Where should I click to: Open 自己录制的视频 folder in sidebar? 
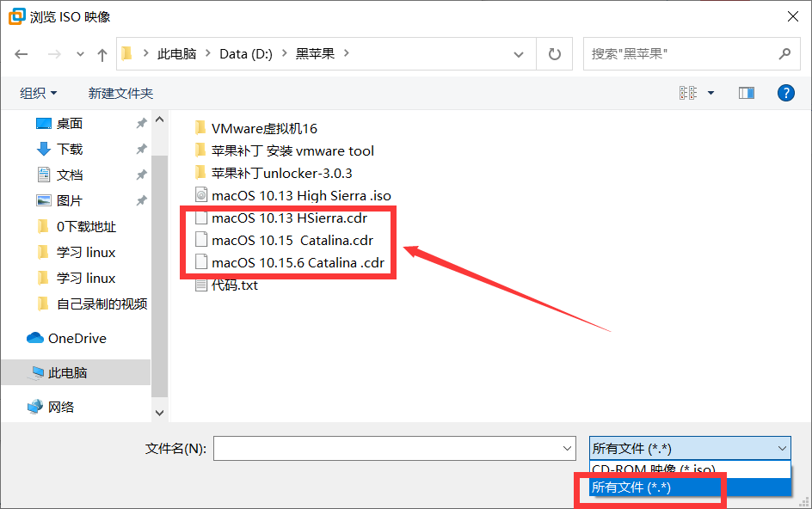[x=101, y=304]
